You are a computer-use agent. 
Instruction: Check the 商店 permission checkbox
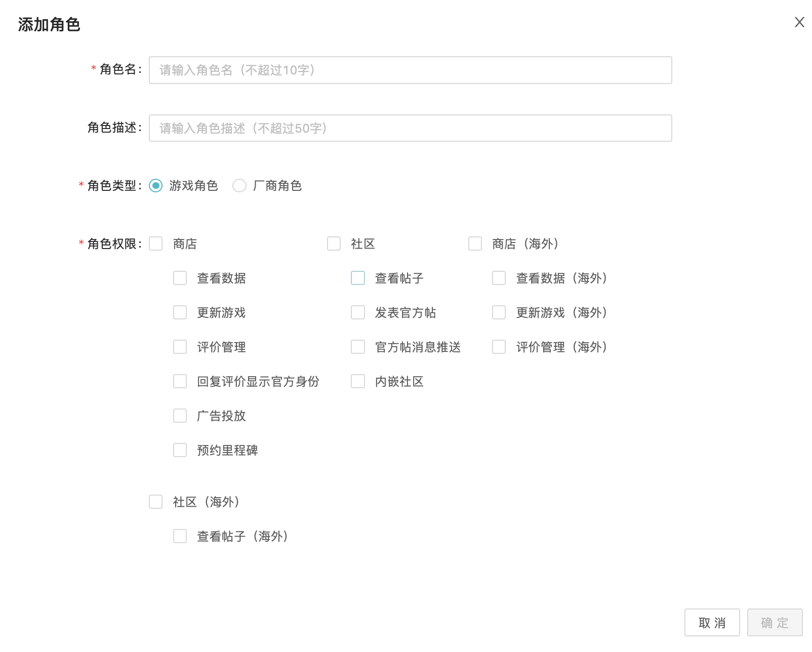coord(156,244)
